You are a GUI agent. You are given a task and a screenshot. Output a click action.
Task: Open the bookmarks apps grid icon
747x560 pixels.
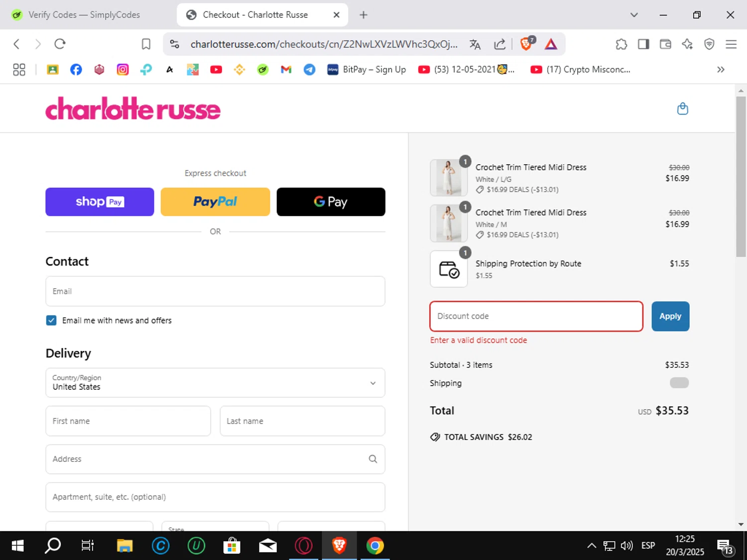19,70
